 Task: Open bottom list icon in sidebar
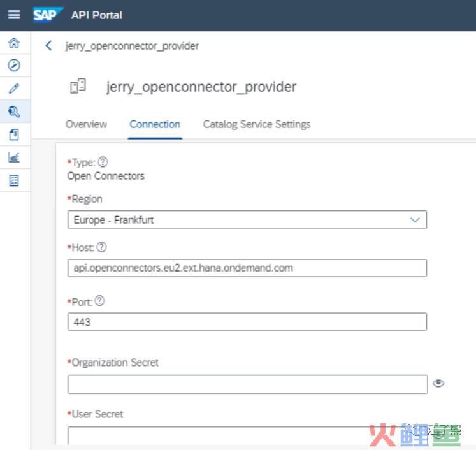pos(14,180)
